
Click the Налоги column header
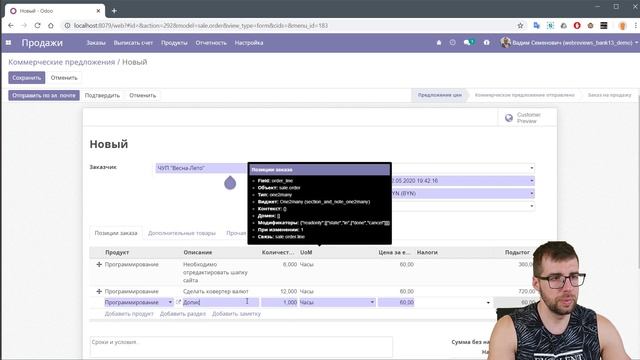pyautogui.click(x=427, y=252)
